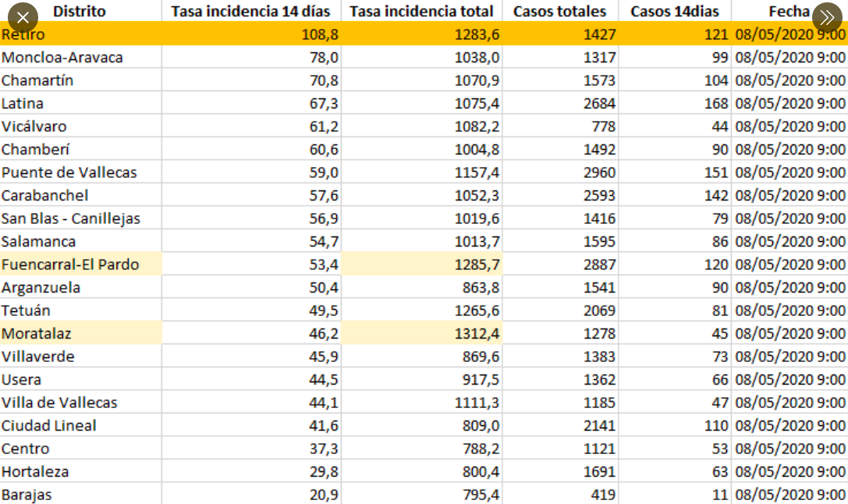Select Latina's 168 cases in 14 days cell

[675, 103]
